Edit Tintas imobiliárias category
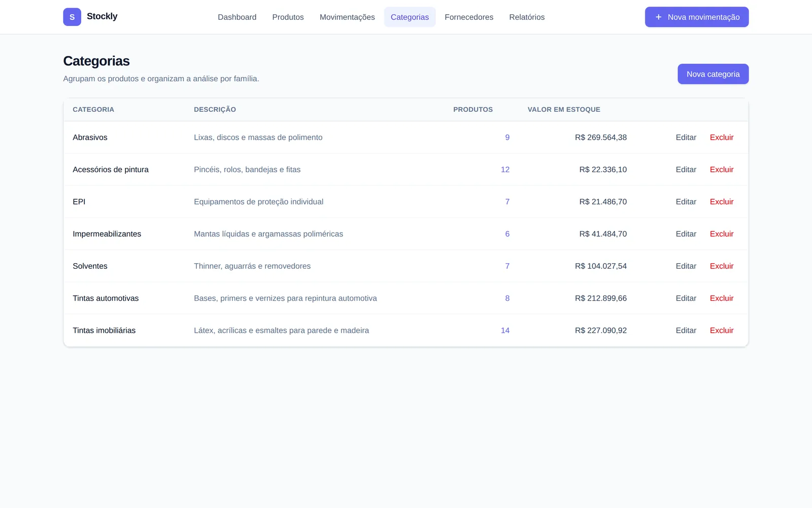812x508 pixels. point(686,330)
